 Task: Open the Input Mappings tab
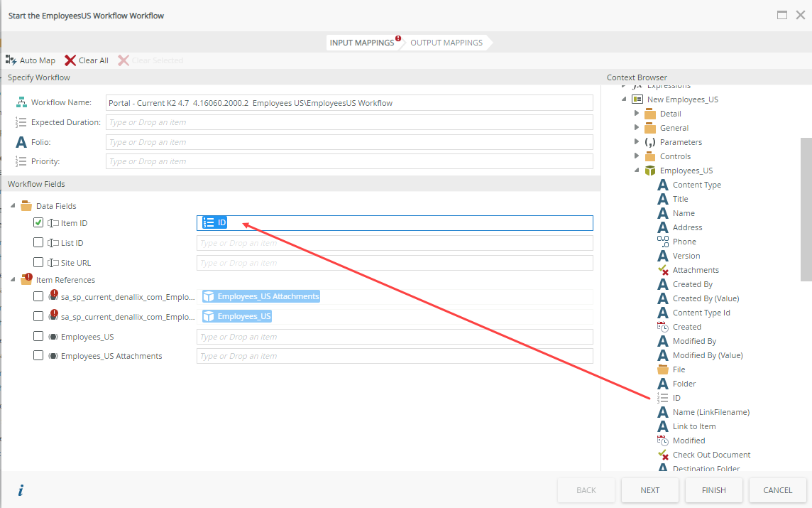pyautogui.click(x=361, y=43)
